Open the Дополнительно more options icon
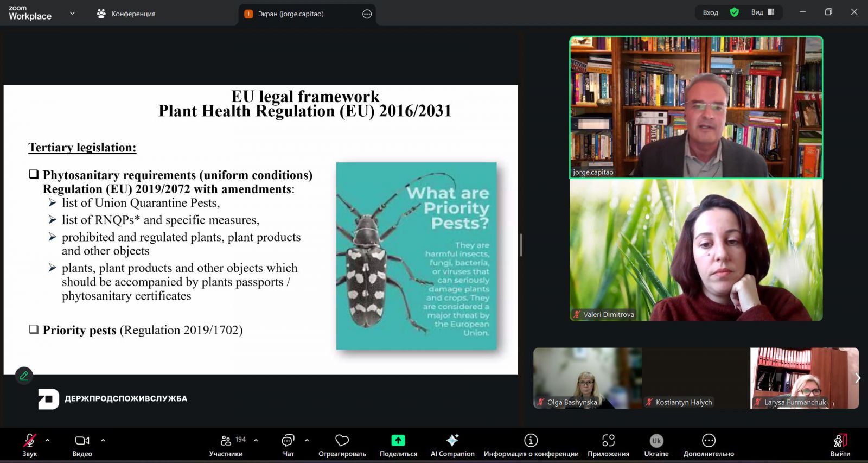 point(709,440)
